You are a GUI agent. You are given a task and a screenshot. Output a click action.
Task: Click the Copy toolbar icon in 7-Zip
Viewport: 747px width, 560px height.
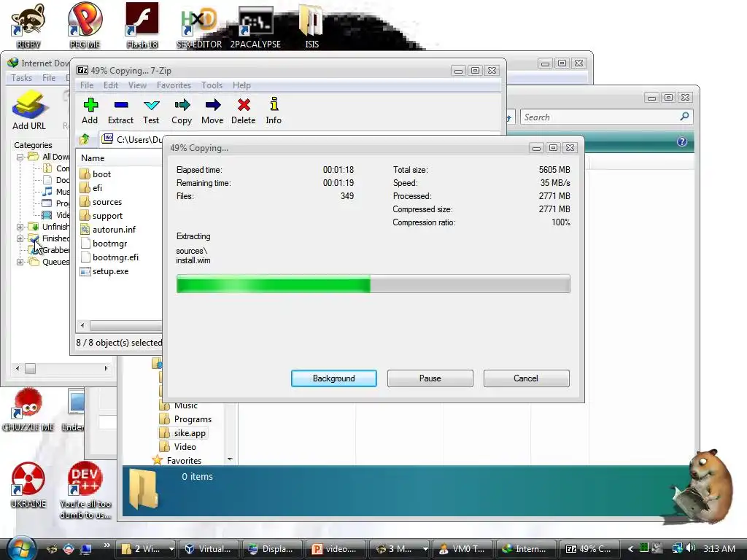pos(182,111)
